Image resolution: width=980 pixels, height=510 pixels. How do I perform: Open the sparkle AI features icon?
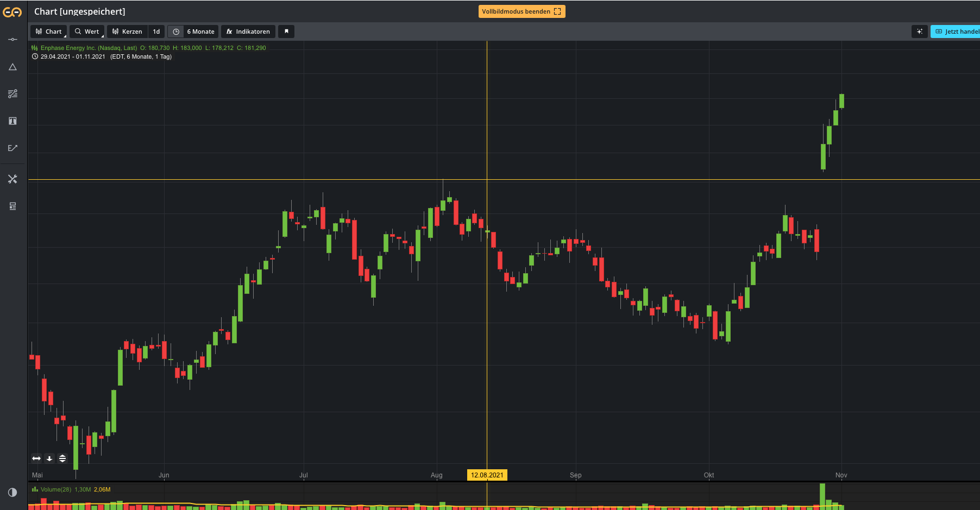pyautogui.click(x=920, y=32)
